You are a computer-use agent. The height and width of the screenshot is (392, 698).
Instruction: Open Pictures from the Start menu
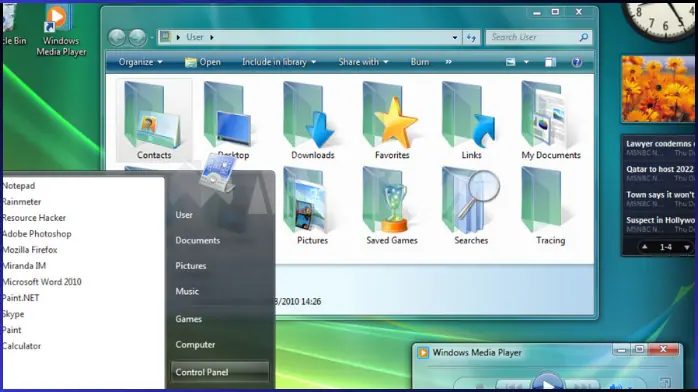(x=191, y=266)
